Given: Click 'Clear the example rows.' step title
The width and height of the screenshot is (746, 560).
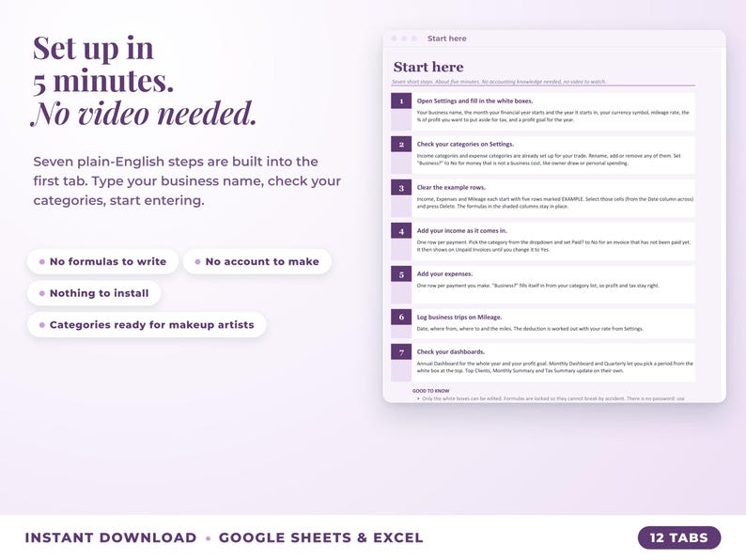Looking at the screenshot, I should coord(451,188).
